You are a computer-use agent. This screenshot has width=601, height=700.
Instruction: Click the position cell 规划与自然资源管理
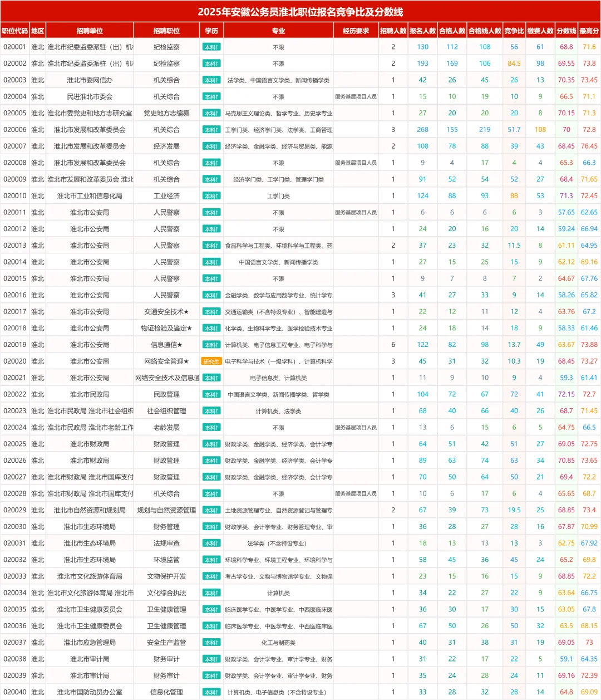(166, 510)
